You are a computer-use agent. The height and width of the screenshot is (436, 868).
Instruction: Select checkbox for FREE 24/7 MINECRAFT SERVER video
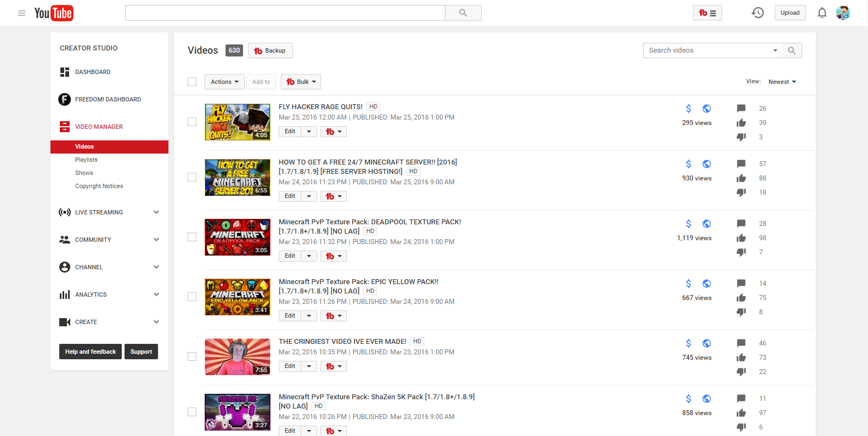pos(192,177)
